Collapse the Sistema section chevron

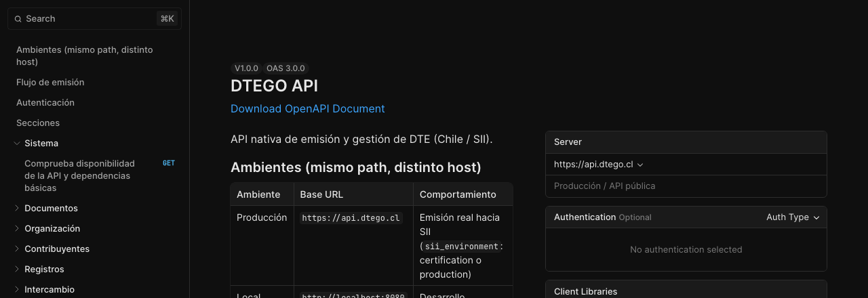click(x=17, y=143)
